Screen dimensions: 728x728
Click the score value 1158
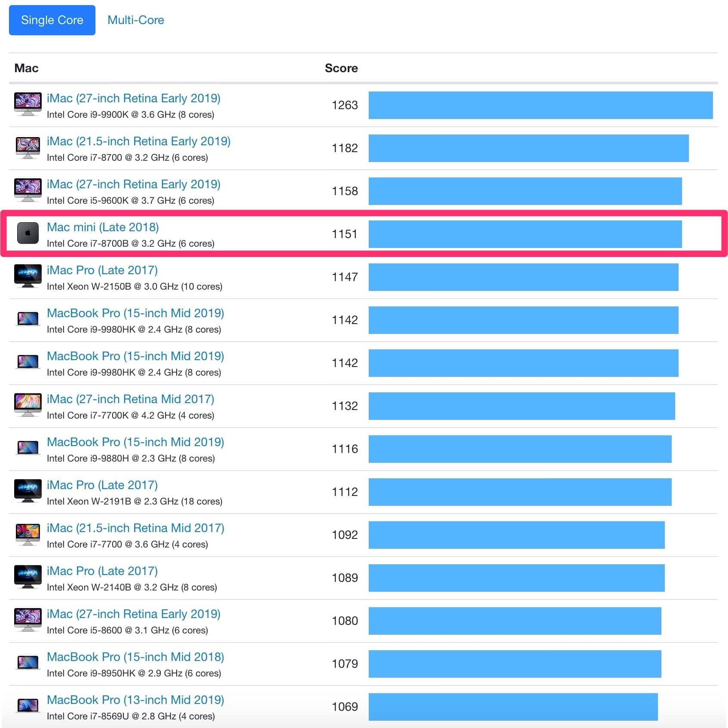tap(345, 191)
